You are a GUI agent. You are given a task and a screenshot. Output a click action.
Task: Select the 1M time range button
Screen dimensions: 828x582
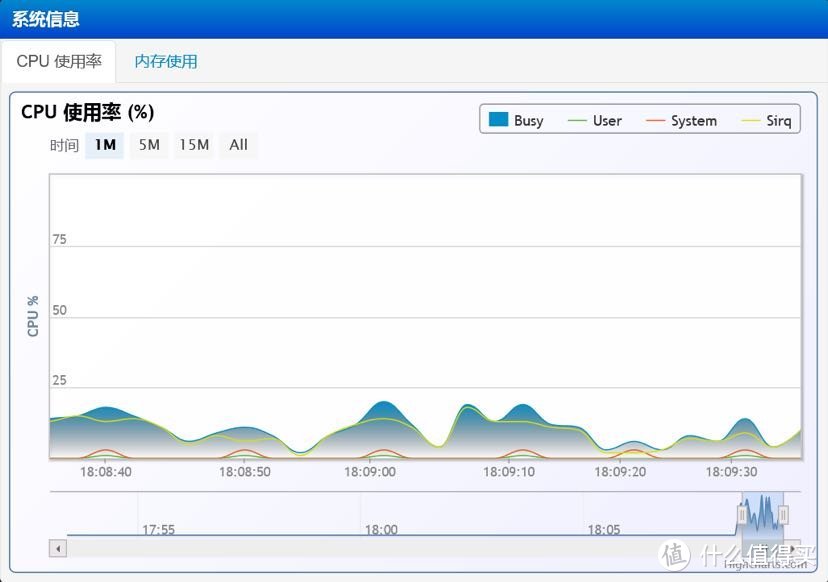(105, 145)
